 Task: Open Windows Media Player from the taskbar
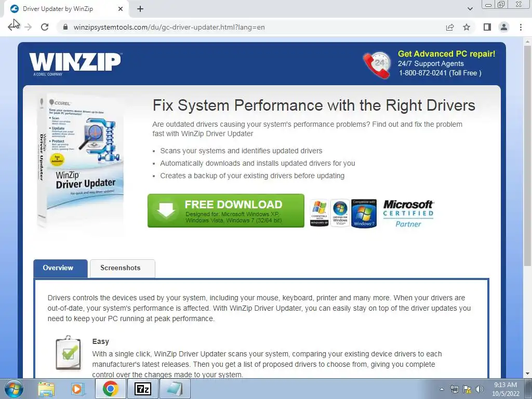click(x=77, y=389)
